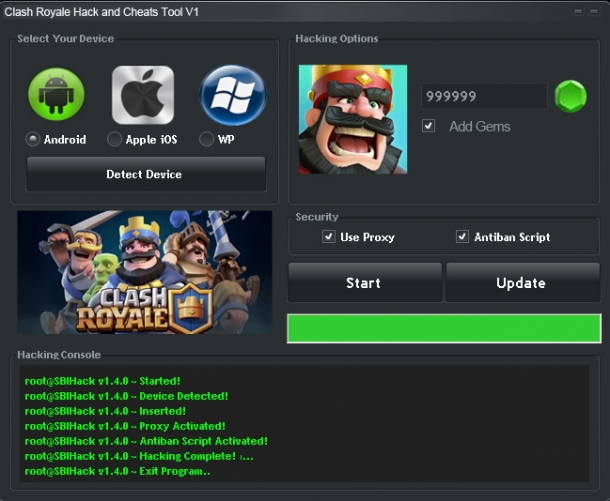Select the Android radio button

coord(33,139)
